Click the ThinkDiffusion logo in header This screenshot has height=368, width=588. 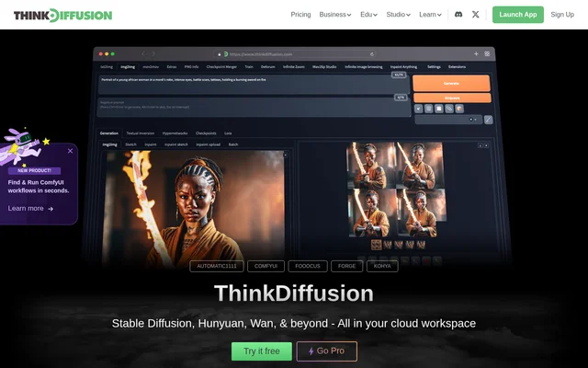[63, 15]
